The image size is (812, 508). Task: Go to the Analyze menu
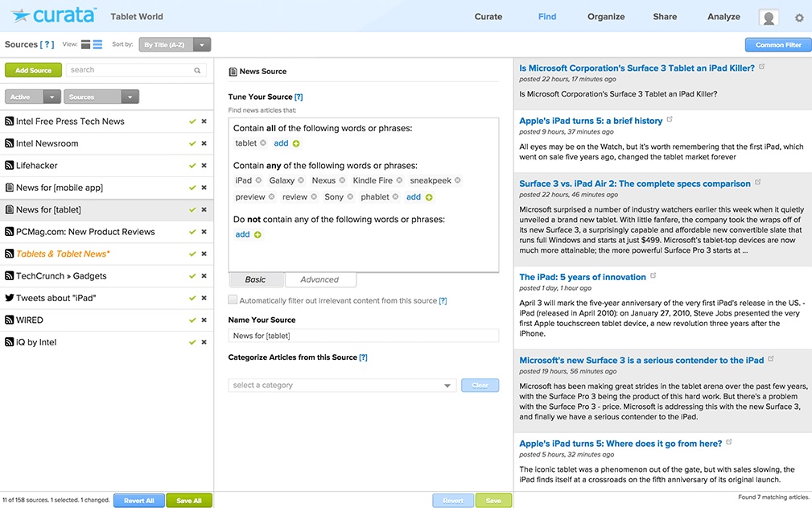click(x=723, y=17)
